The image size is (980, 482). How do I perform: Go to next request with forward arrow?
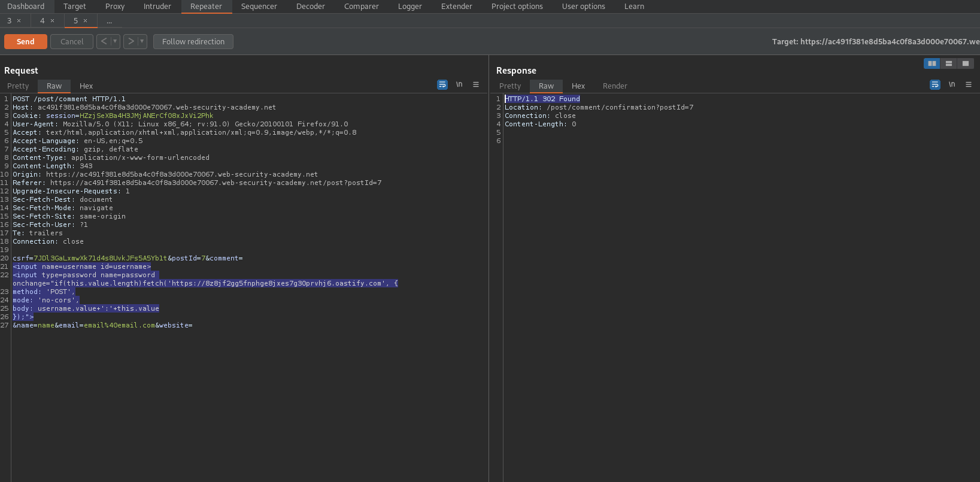point(131,41)
